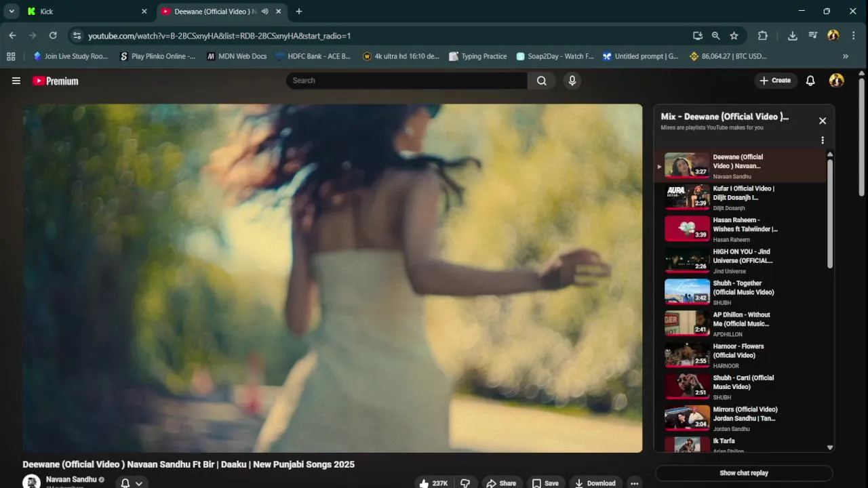The height and width of the screenshot is (488, 868).
Task: Open zoom magnifier icon in address bar
Action: pyautogui.click(x=715, y=35)
